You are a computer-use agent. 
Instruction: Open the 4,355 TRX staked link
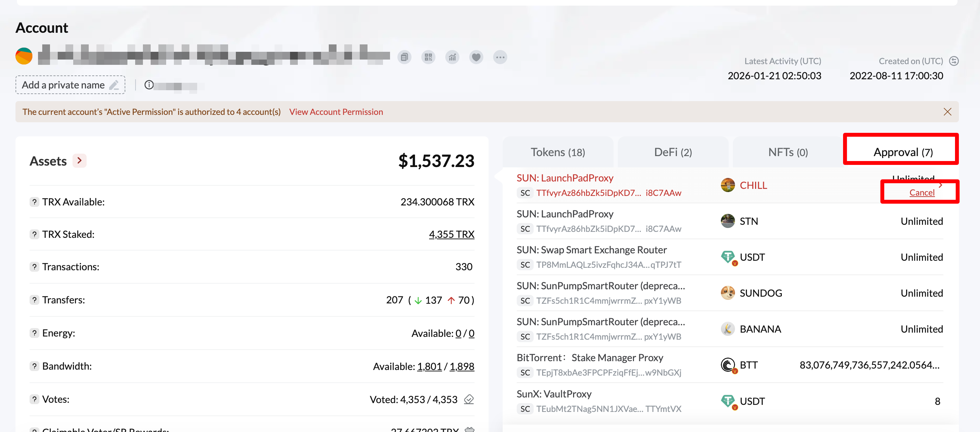pos(451,234)
